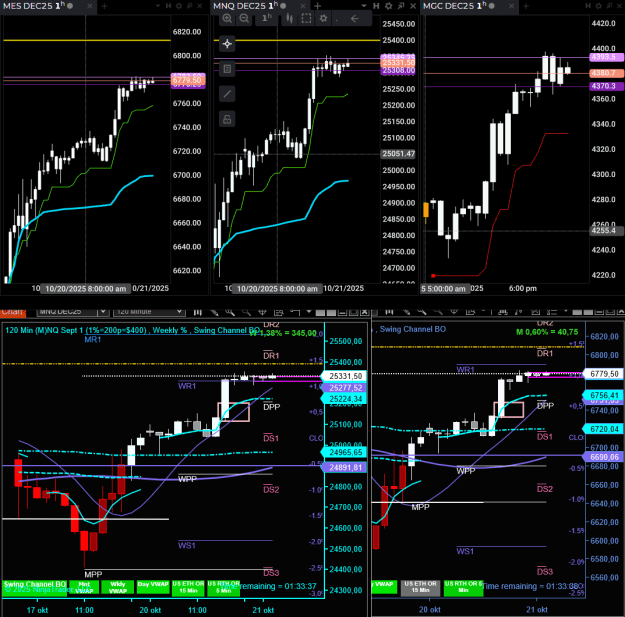Image resolution: width=625 pixels, height=617 pixels.
Task: Click the 6690,06 price tag on the lower right chart
Action: pos(604,457)
